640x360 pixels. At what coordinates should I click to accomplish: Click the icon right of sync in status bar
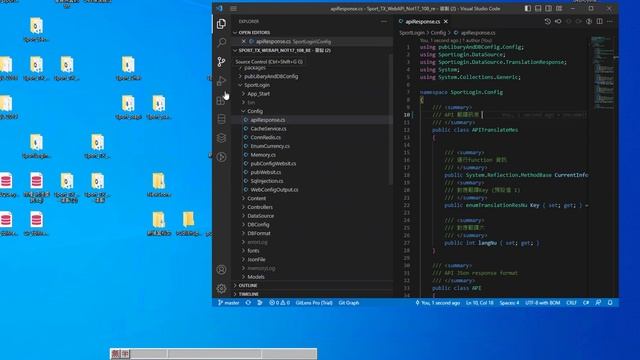(260, 303)
